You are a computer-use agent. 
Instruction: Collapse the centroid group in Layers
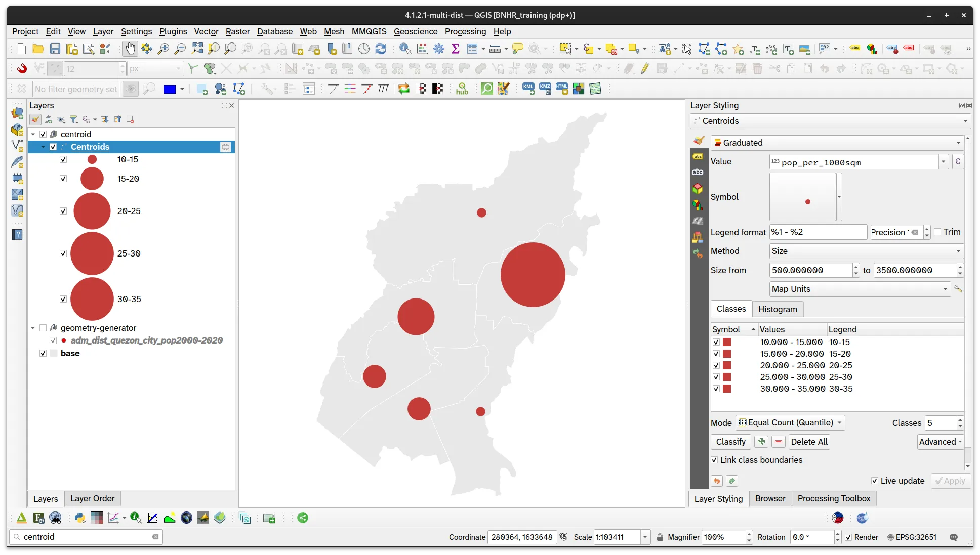tap(33, 134)
